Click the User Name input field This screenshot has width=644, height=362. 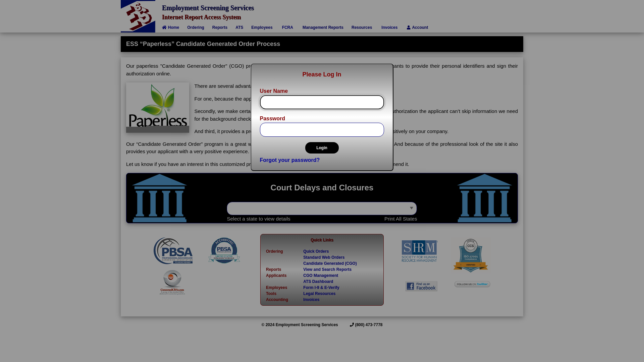click(322, 102)
